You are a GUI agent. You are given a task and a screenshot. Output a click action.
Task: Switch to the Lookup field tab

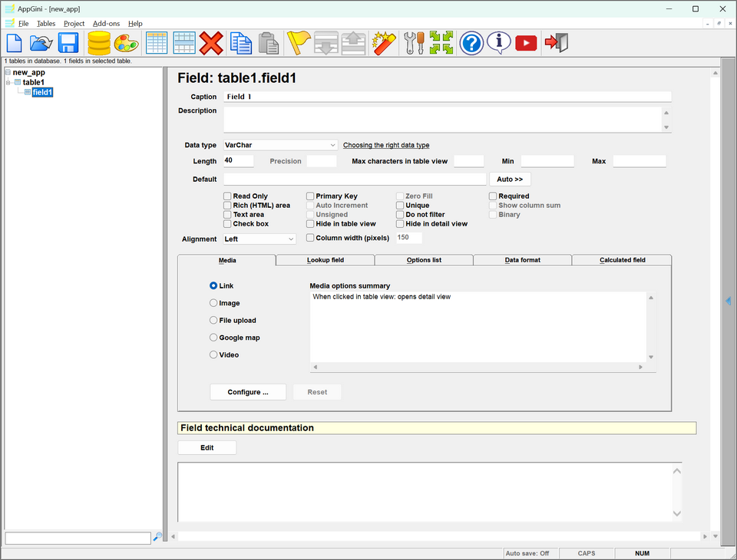[325, 259]
